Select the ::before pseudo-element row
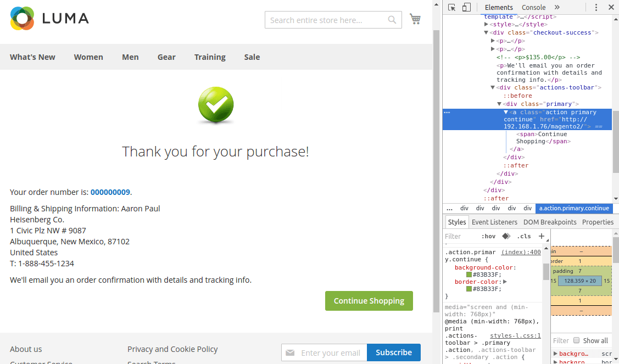The width and height of the screenshot is (619, 364). [x=517, y=96]
